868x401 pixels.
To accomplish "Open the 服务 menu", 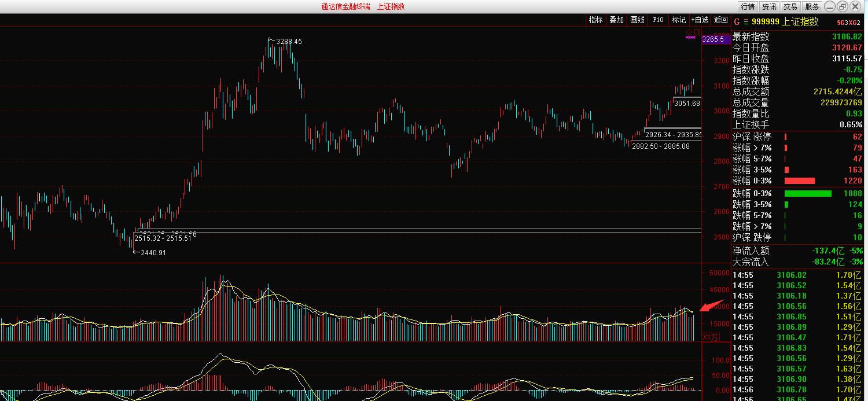I will click(812, 6).
